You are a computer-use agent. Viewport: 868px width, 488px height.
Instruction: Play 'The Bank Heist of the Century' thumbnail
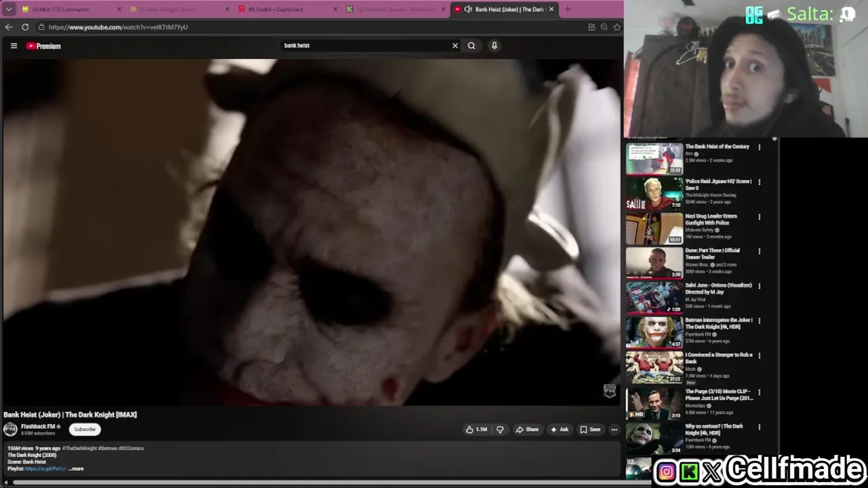(654, 159)
